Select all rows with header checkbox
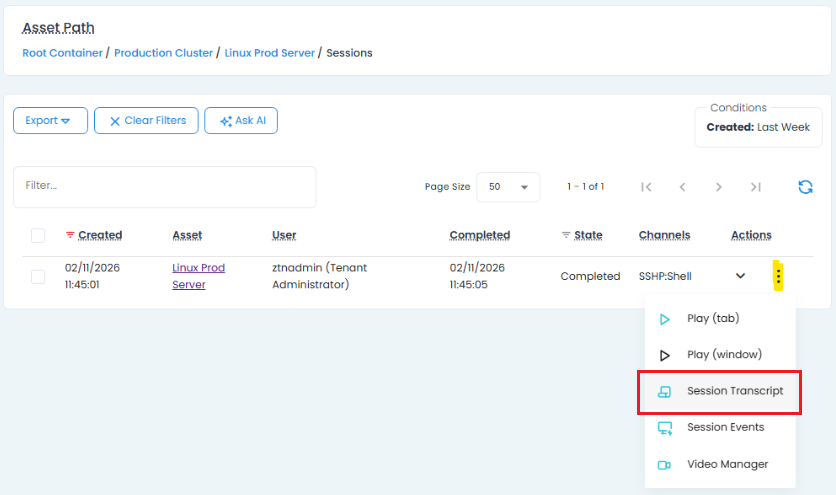 (x=38, y=236)
